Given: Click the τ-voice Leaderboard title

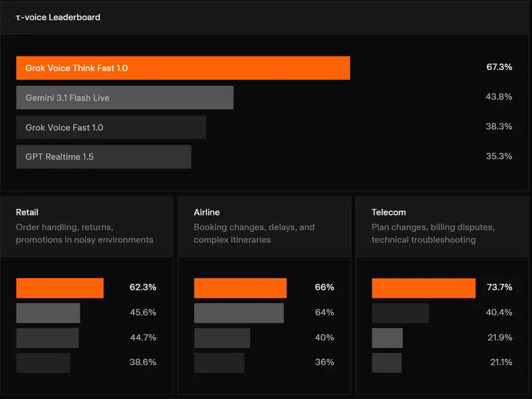Looking at the screenshot, I should pos(58,17).
